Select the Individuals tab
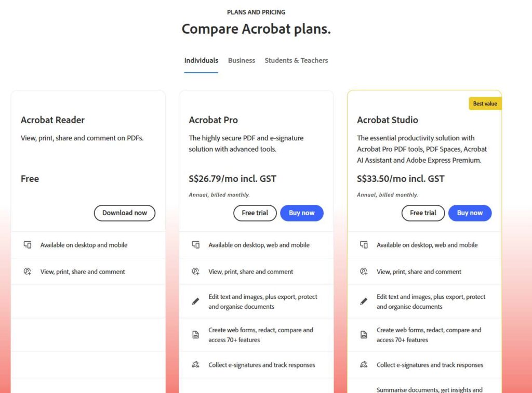This screenshot has width=532, height=393. point(201,60)
